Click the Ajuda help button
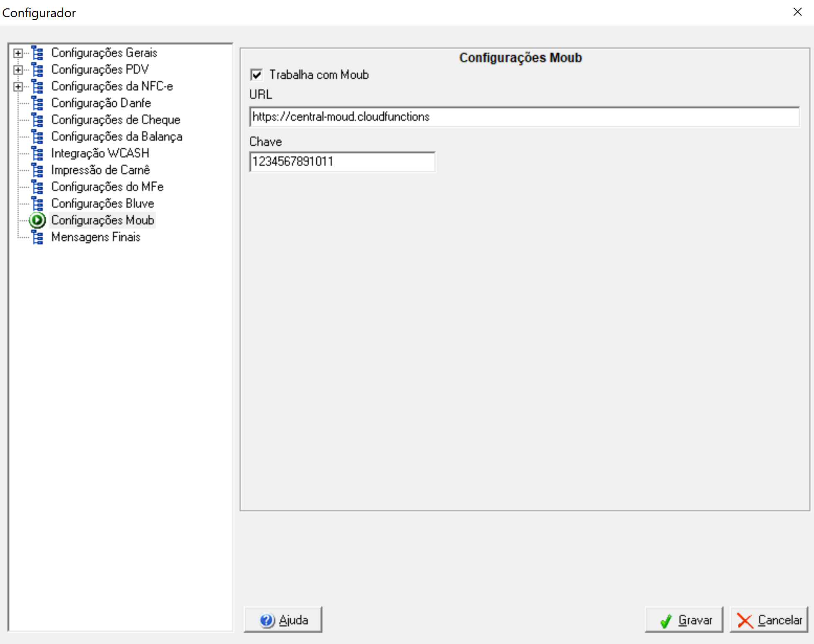Image resolution: width=814 pixels, height=644 pixels. pos(283,620)
